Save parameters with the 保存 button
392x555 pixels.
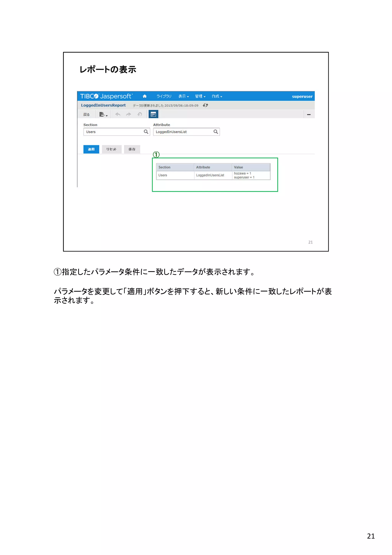pos(132,149)
